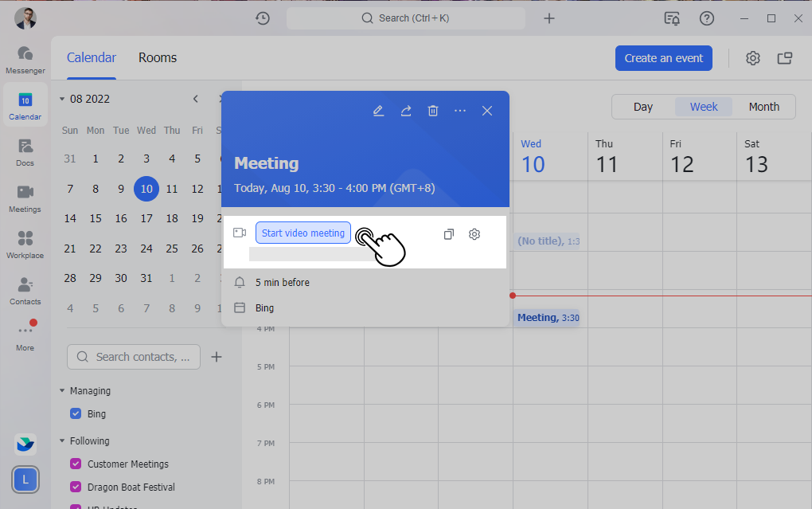Disable the Customer Meetings calendar
This screenshot has height=509, width=812.
[75, 464]
